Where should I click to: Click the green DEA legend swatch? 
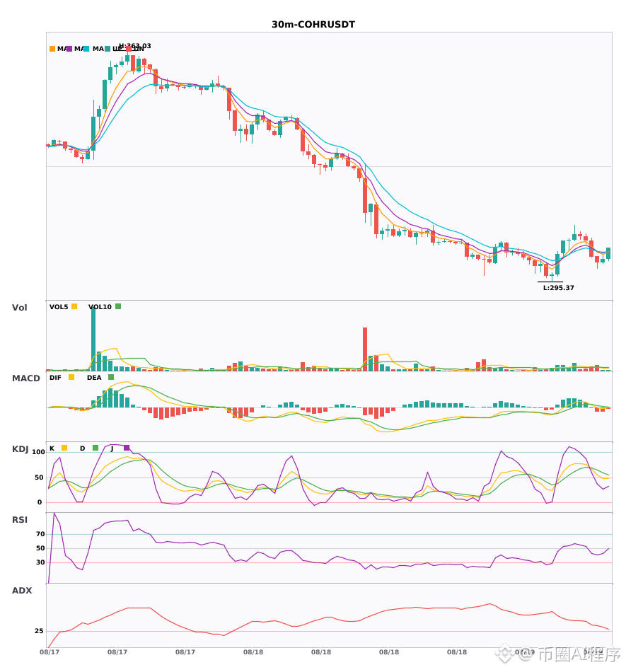111,377
